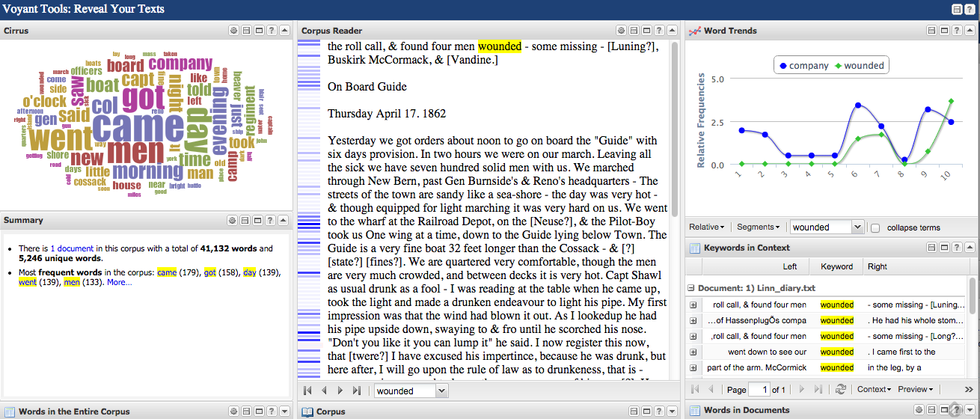Open Summary panel options gear
This screenshot has height=419, width=980.
(x=233, y=221)
